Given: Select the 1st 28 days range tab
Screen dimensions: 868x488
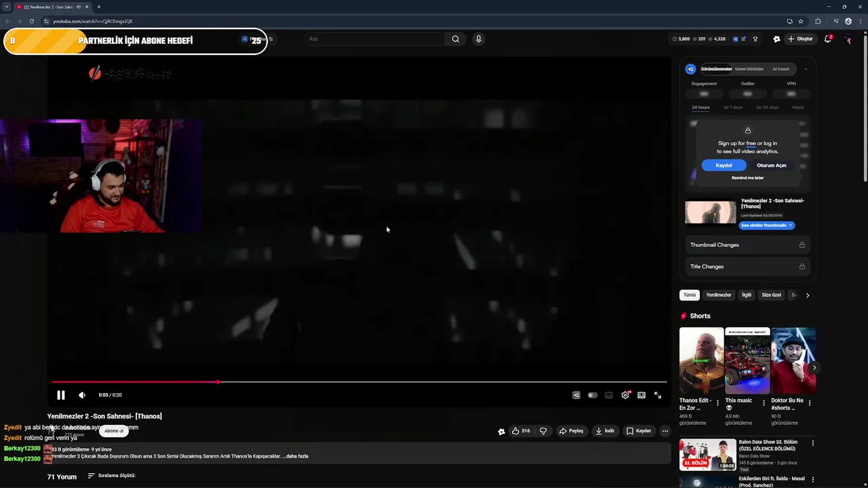Looking at the screenshot, I should click(768, 107).
